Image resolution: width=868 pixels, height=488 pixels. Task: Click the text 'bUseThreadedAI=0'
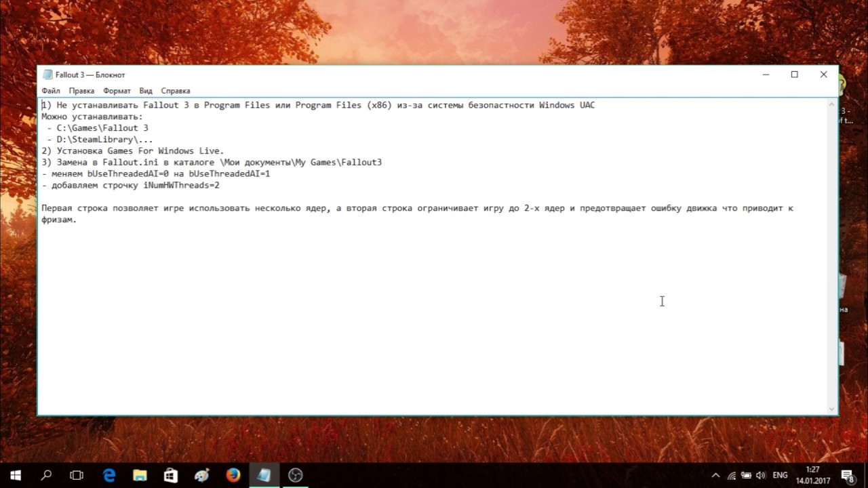tap(127, 174)
